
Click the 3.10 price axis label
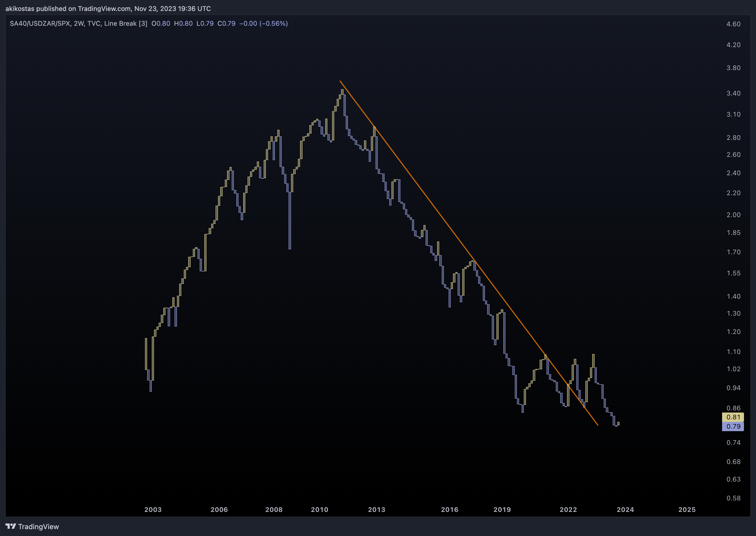734,114
